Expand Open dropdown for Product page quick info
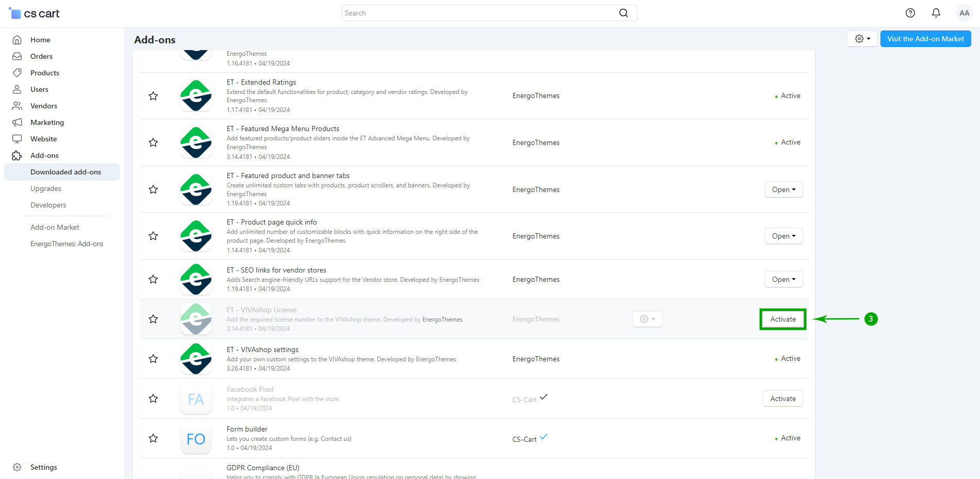The height and width of the screenshot is (479, 980). click(x=783, y=236)
